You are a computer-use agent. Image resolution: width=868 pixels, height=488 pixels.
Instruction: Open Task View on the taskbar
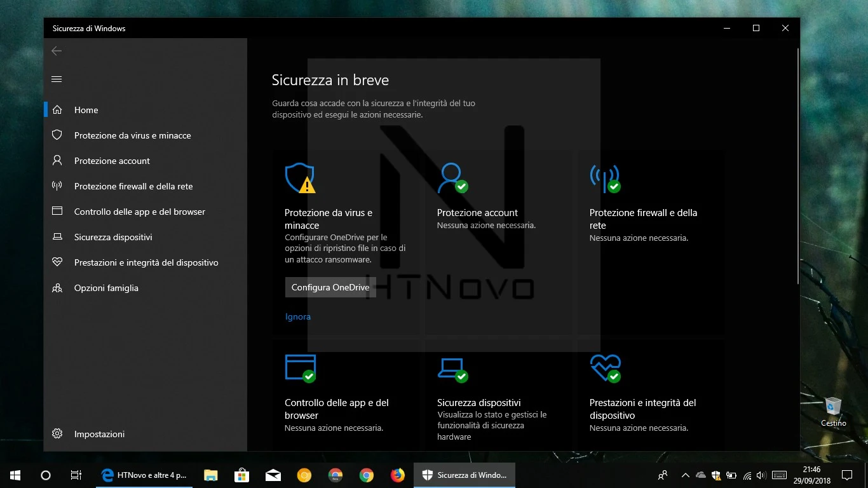point(76,475)
